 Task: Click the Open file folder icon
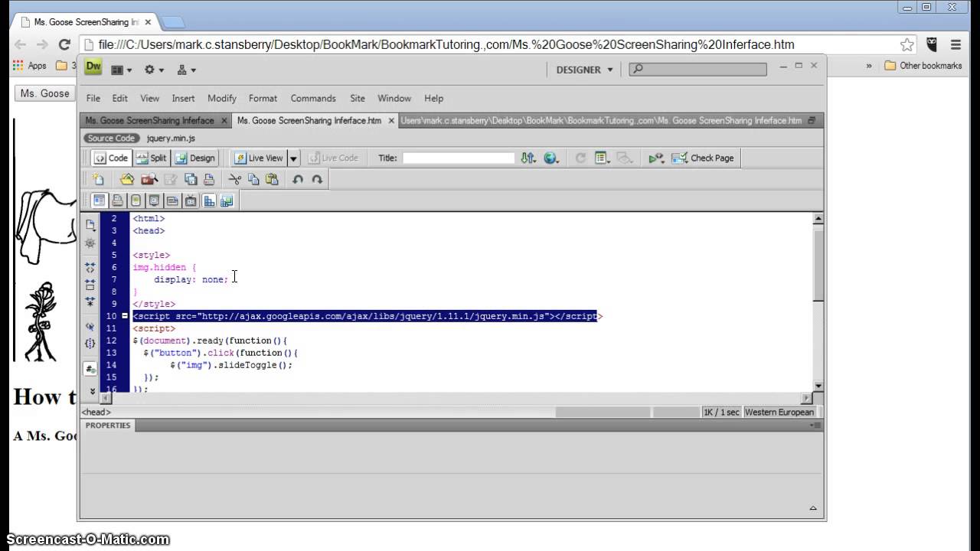pyautogui.click(x=127, y=179)
